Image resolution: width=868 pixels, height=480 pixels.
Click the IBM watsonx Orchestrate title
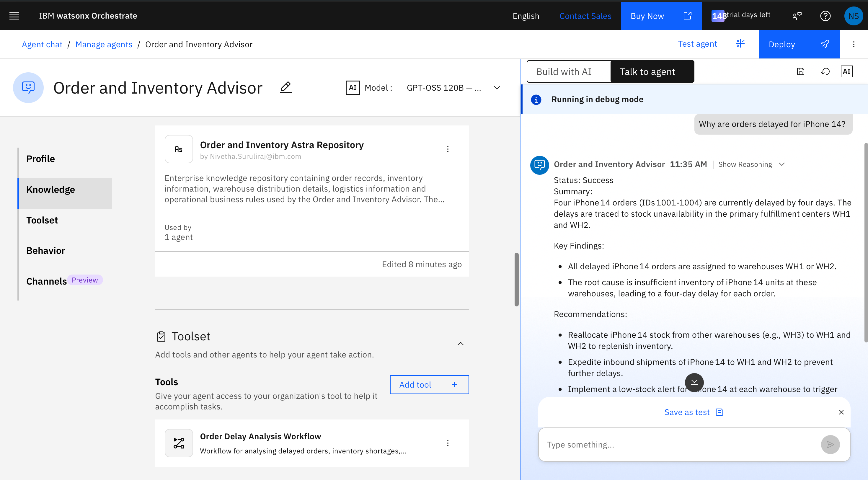click(x=88, y=16)
